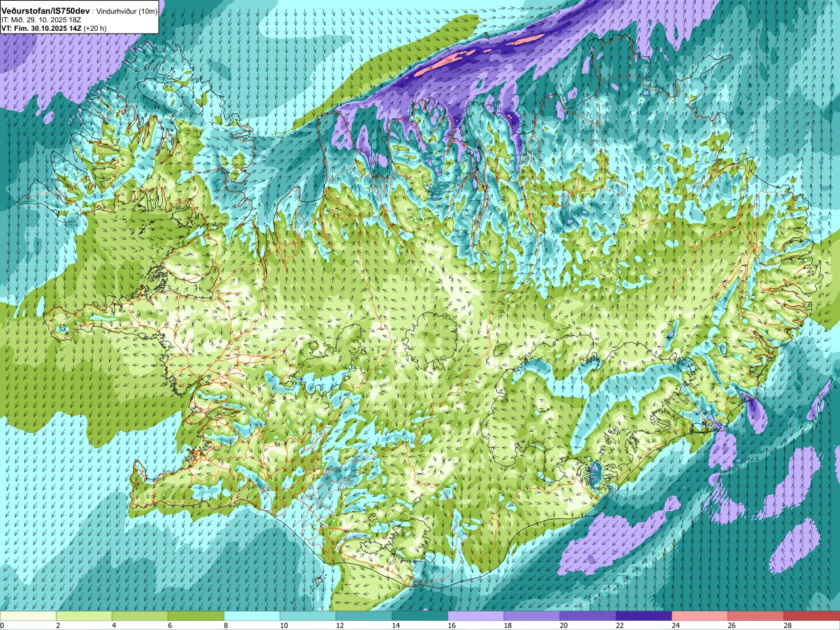Pick the red legend swatch above 28
This screenshot has height=630, width=840.
point(812,616)
